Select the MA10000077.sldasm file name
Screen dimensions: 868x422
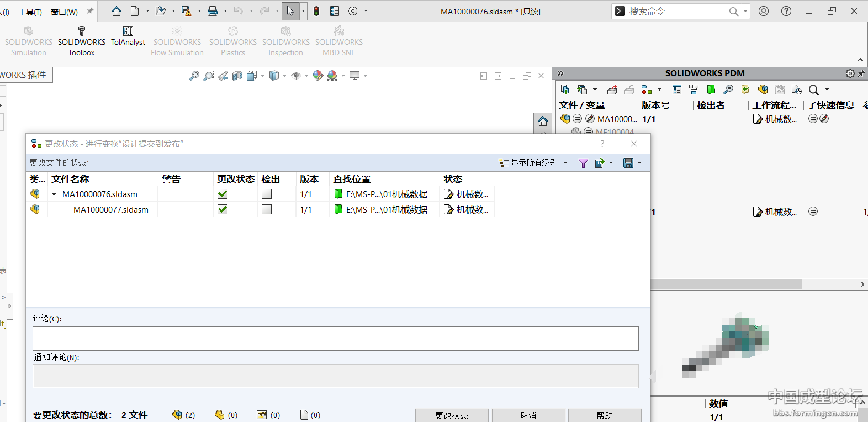click(x=111, y=210)
